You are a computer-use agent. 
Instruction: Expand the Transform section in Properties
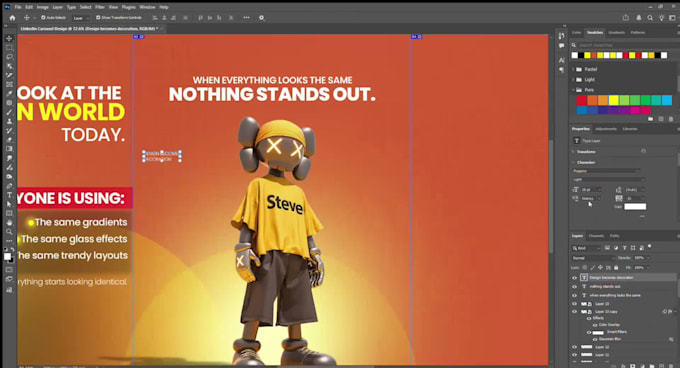[573, 152]
